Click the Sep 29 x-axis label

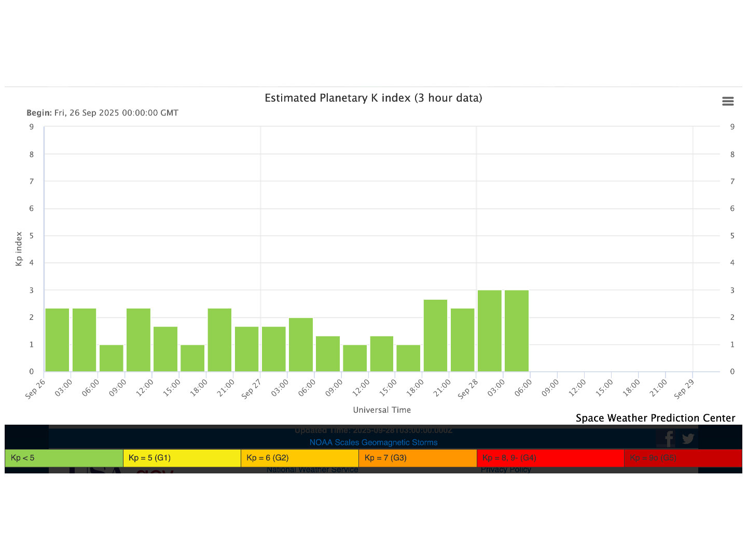[684, 389]
